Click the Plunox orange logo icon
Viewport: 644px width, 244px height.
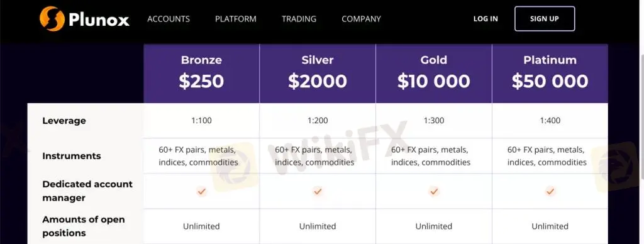[52, 19]
